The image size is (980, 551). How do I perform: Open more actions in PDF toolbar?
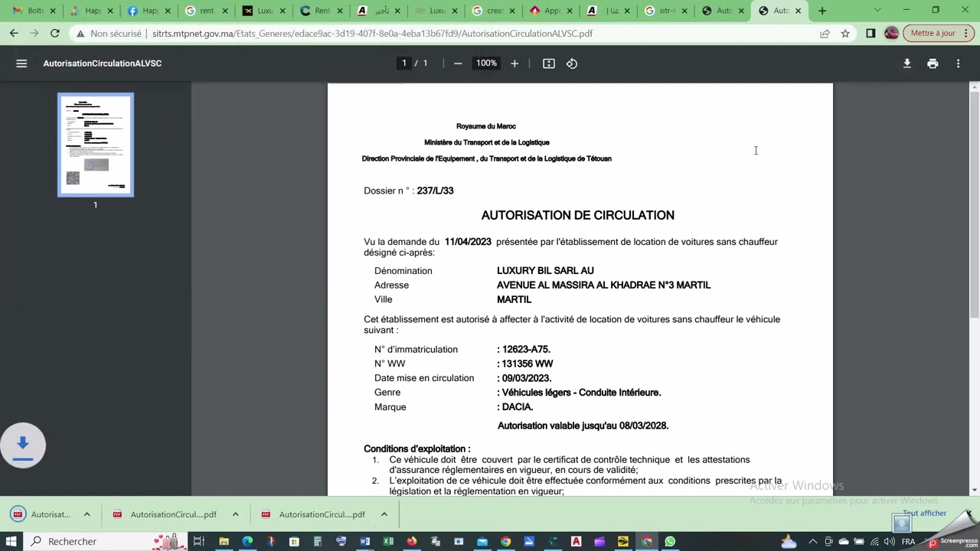[958, 64]
